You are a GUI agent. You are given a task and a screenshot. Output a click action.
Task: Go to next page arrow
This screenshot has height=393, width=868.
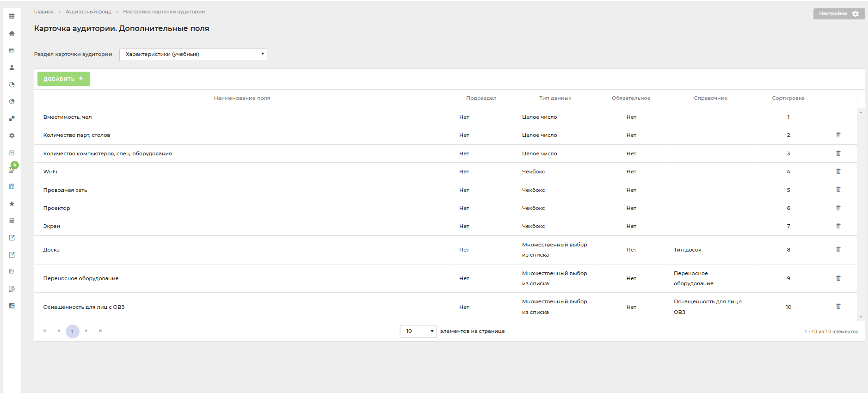click(86, 331)
